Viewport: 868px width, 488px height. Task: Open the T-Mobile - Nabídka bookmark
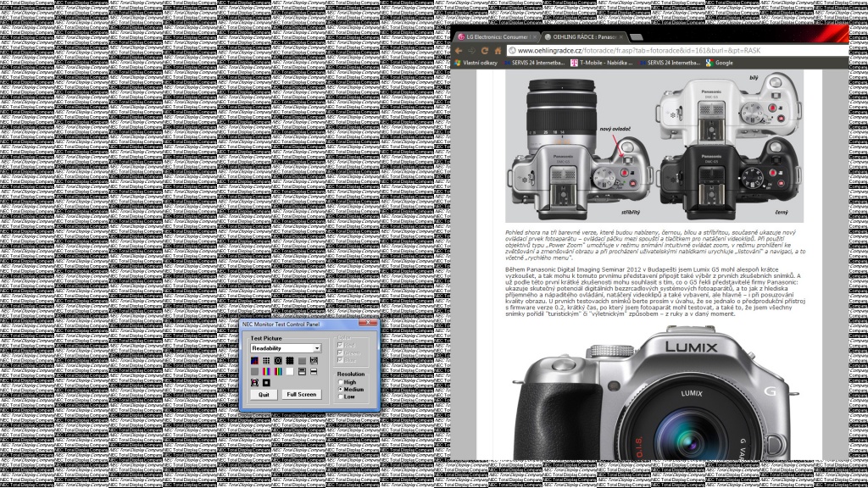pos(602,63)
